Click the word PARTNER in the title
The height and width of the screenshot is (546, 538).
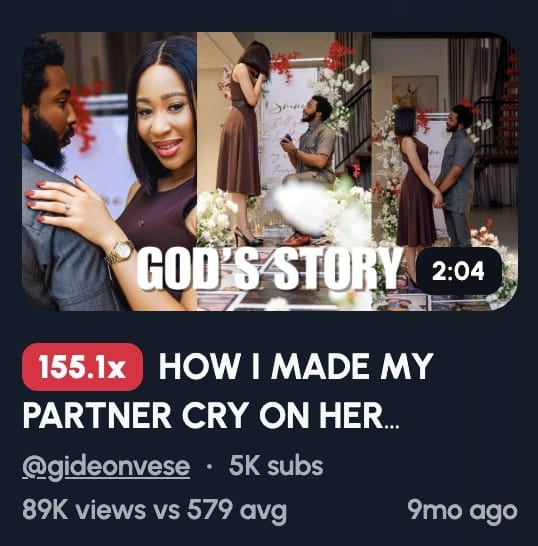pyautogui.click(x=97, y=415)
